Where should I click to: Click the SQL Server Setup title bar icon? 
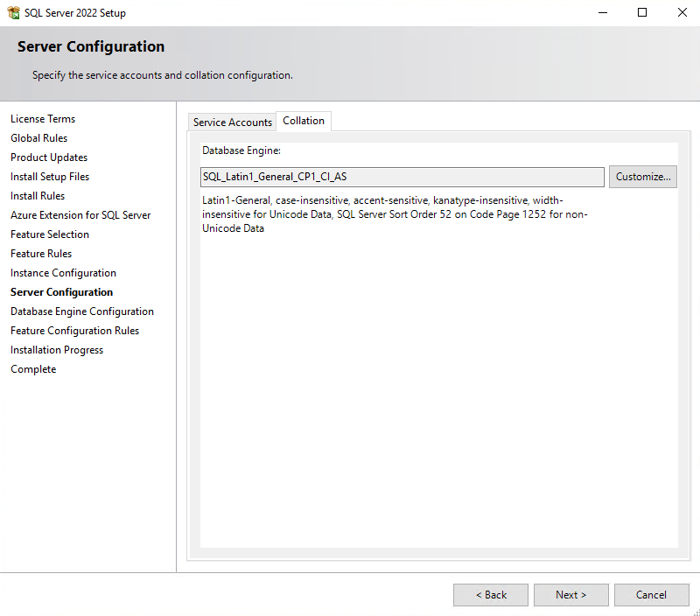(x=14, y=13)
